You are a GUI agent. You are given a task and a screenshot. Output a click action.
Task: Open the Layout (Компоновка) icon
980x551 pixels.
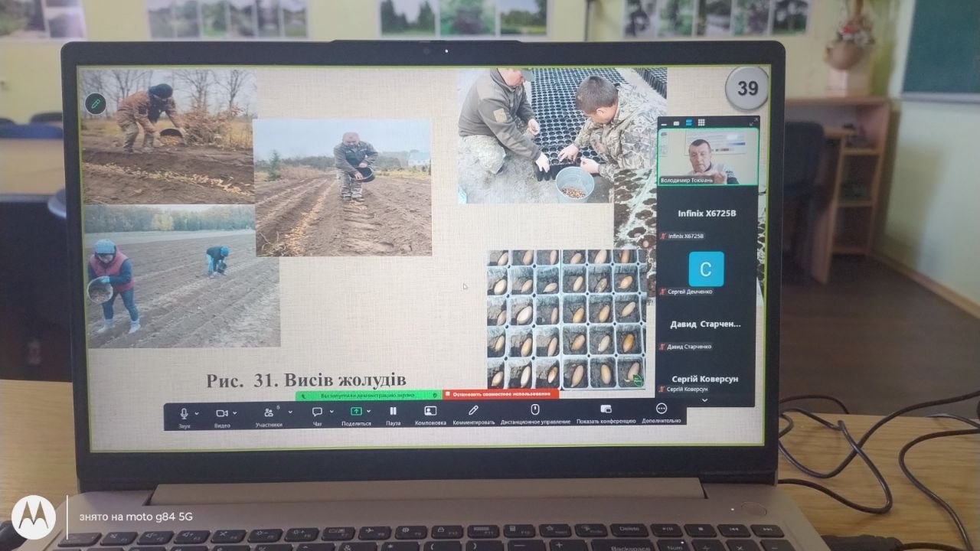pyautogui.click(x=430, y=411)
